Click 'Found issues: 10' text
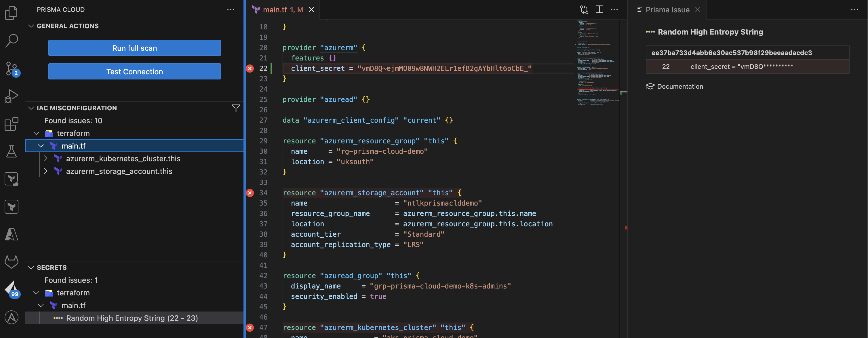This screenshot has height=338, width=868. click(x=73, y=121)
